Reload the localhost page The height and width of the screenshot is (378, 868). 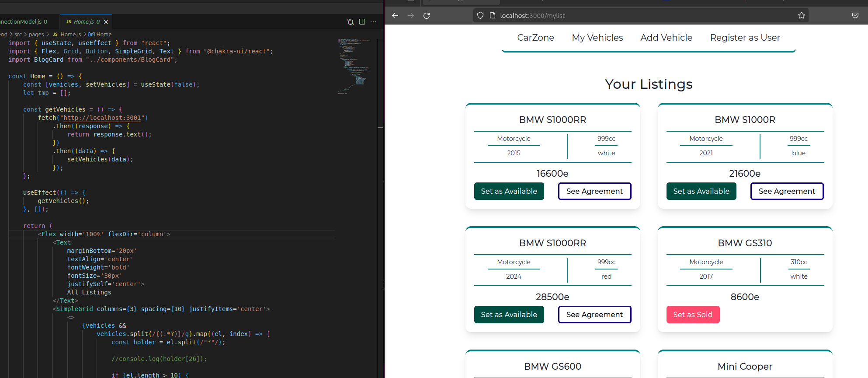click(427, 16)
